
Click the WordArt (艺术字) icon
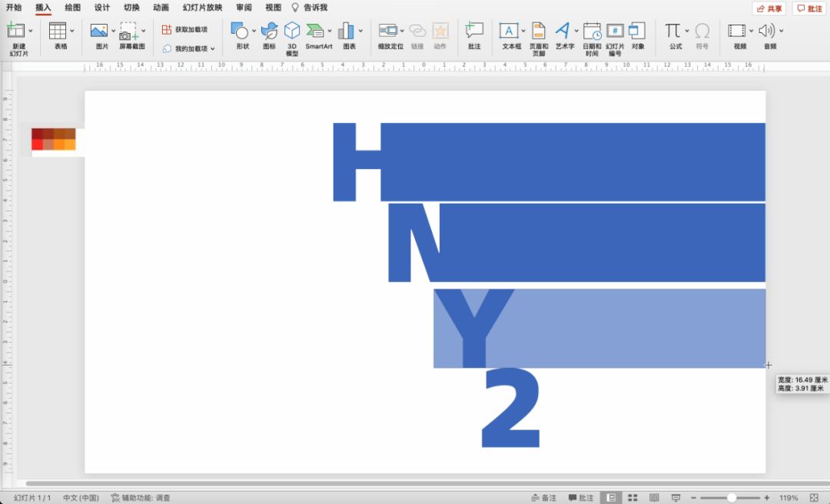coord(563,31)
